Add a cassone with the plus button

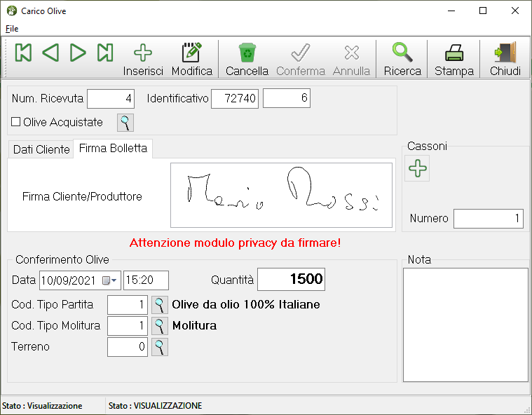coord(417,168)
